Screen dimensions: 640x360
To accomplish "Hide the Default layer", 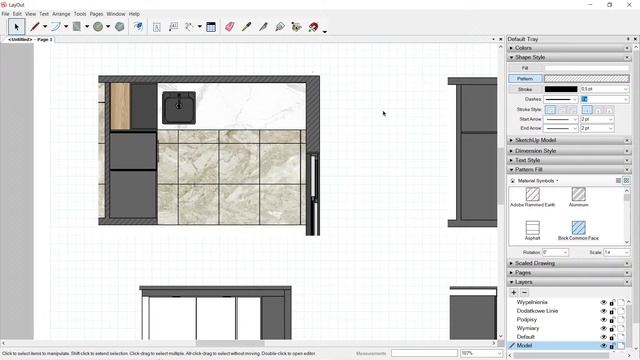I will coord(603,337).
